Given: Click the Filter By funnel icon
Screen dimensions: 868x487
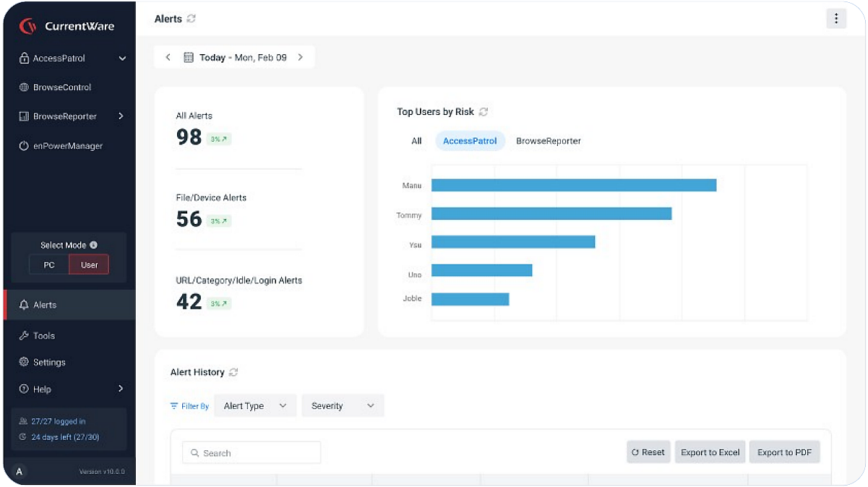Looking at the screenshot, I should point(174,406).
